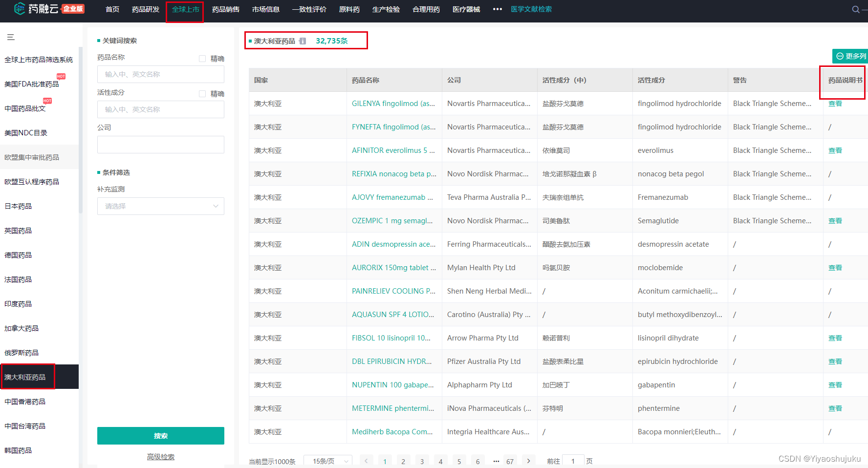Open the 高级检索 advanced search link
This screenshot has width=868, height=468.
coord(161,457)
